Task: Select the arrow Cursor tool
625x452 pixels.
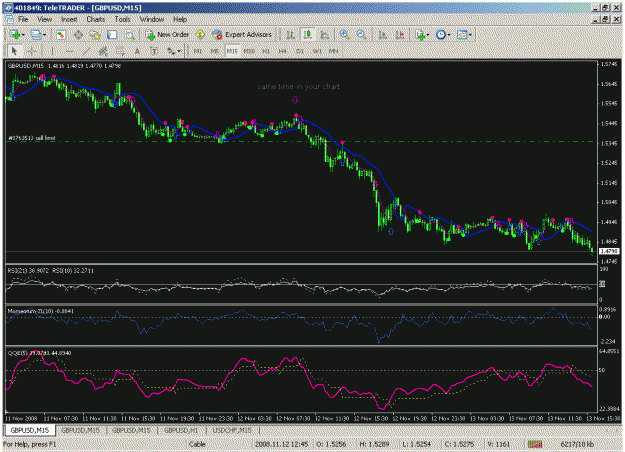Action: [x=14, y=51]
